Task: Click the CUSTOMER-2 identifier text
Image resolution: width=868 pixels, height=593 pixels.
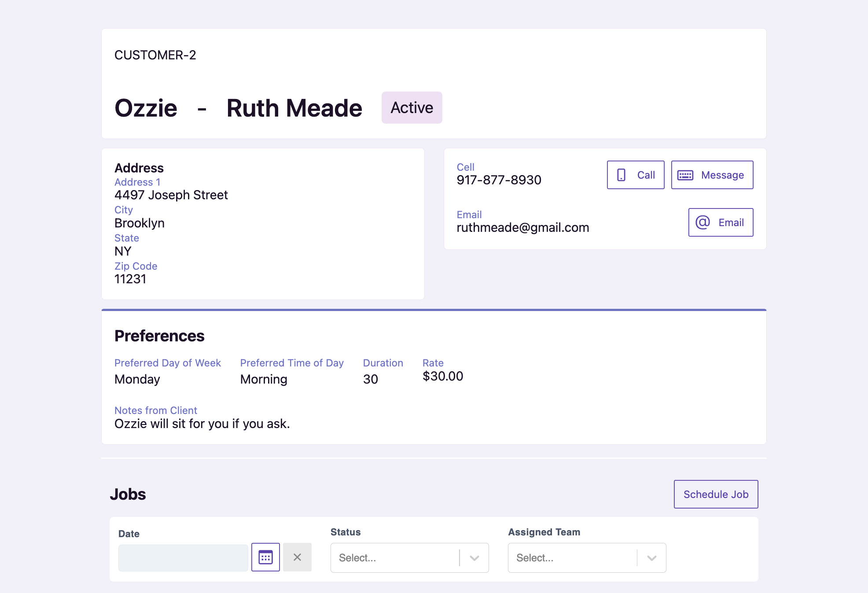Action: 155,55
